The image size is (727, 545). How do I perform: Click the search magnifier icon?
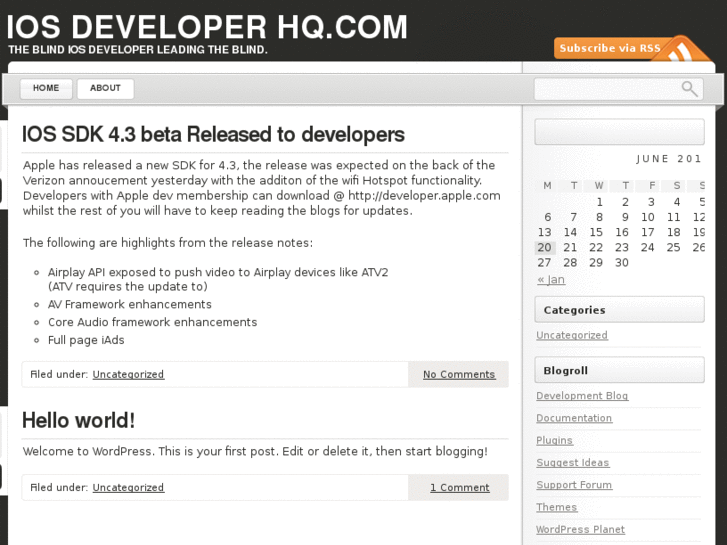coord(689,88)
